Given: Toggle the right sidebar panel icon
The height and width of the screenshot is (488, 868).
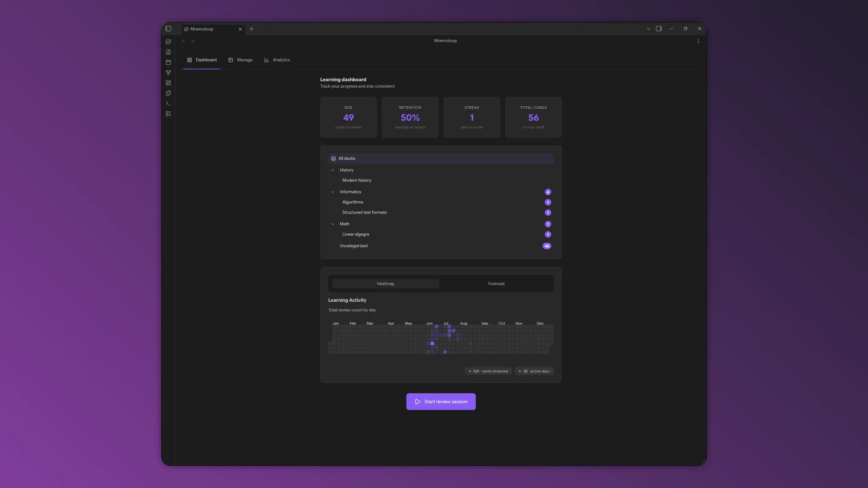Looking at the screenshot, I should (659, 29).
